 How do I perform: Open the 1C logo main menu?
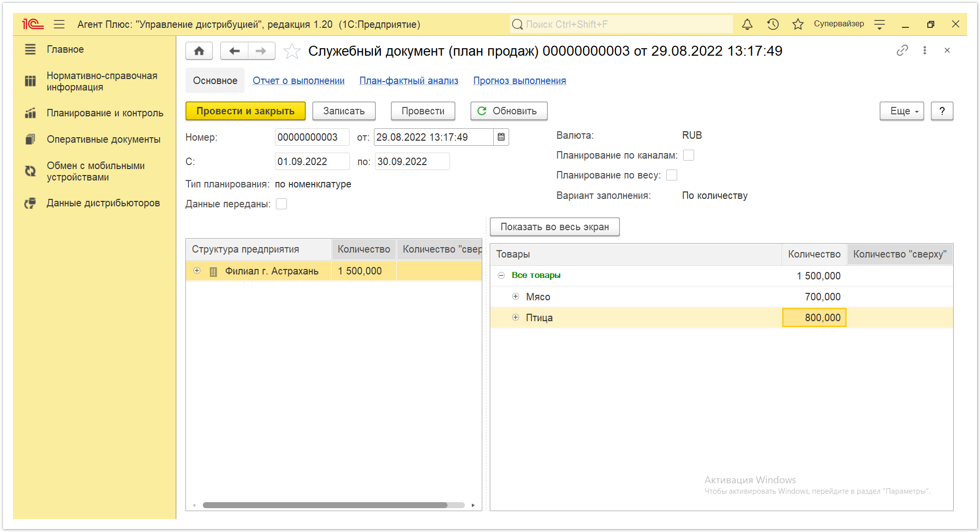33,24
